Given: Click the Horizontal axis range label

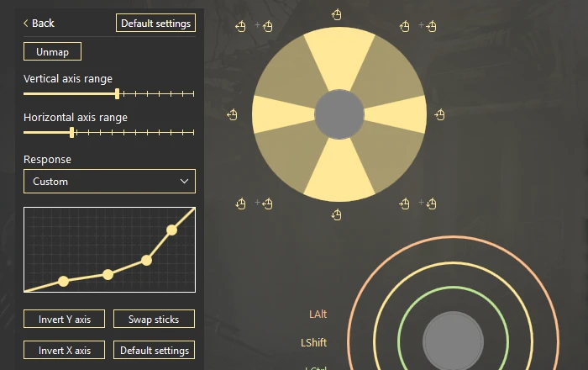Looking at the screenshot, I should (76, 118).
